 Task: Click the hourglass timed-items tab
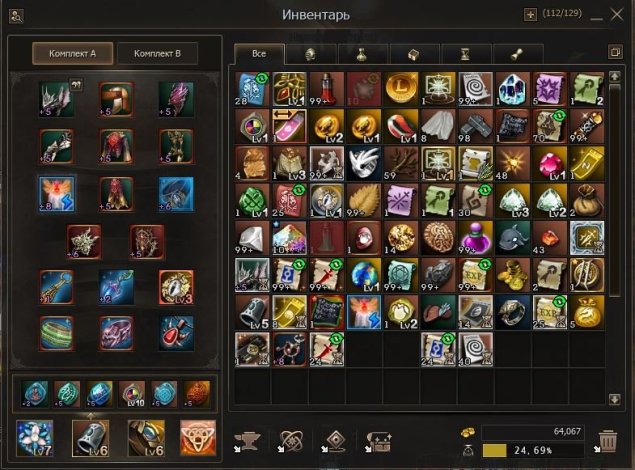point(465,54)
